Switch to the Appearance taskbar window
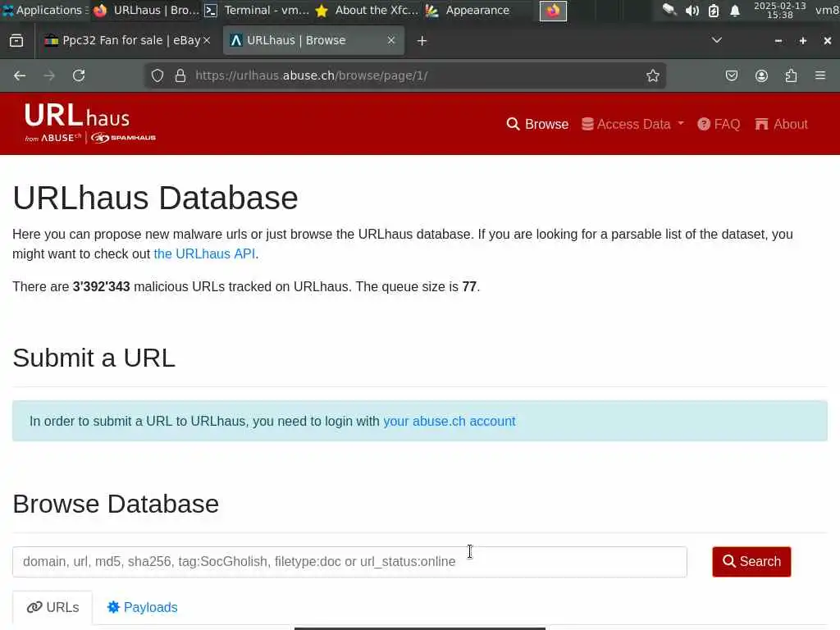The image size is (840, 630). pyautogui.click(x=468, y=10)
